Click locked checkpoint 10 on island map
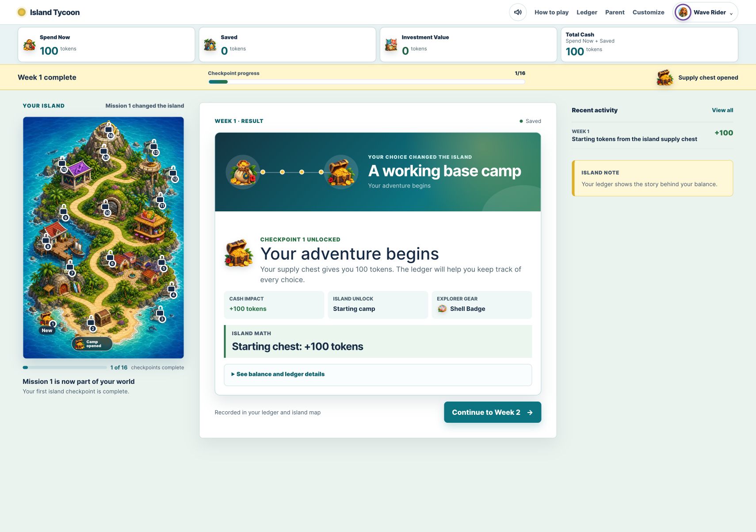Viewport: 756px width, 532px height. click(x=106, y=208)
